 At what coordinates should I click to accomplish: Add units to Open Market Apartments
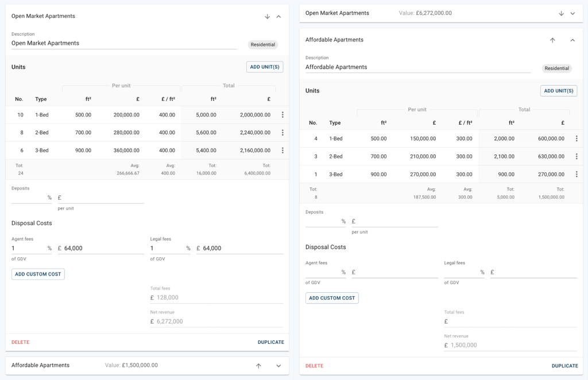coord(264,67)
